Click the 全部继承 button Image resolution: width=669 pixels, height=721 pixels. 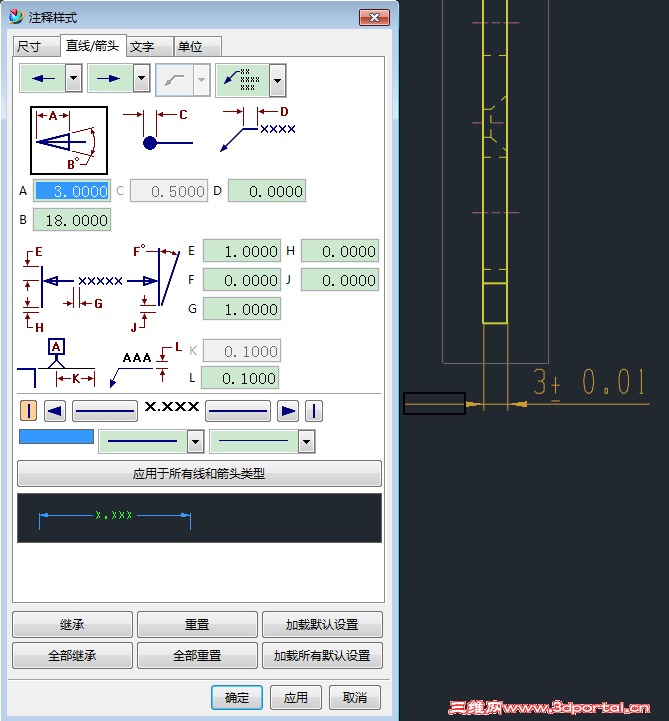[x=72, y=655]
